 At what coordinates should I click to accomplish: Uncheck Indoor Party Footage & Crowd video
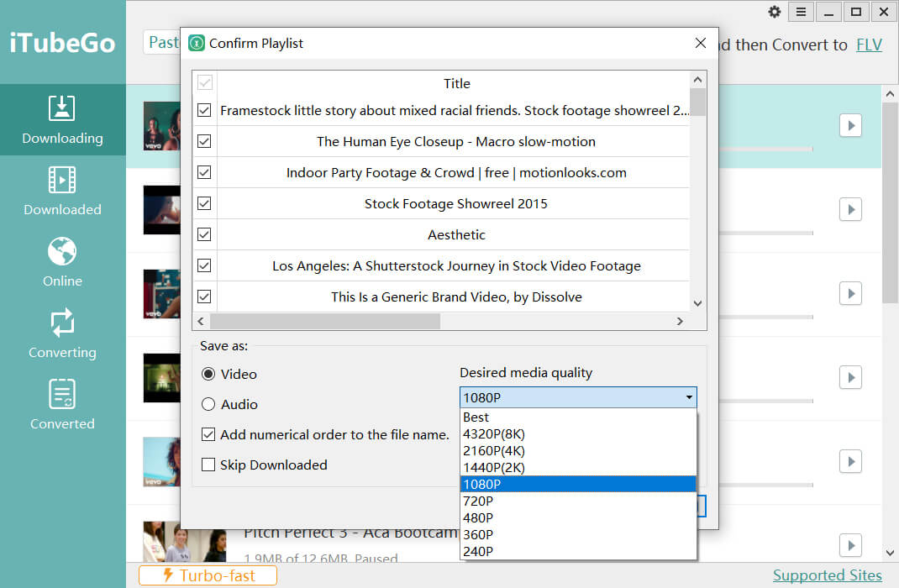coord(204,172)
